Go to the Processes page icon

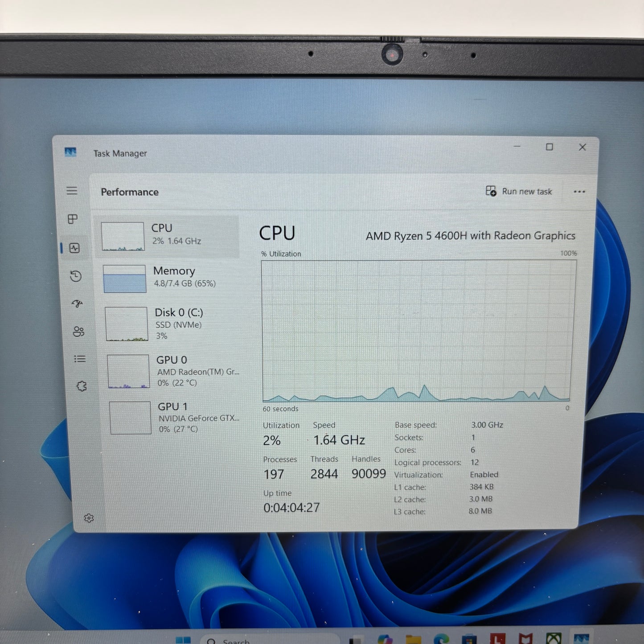point(73,219)
